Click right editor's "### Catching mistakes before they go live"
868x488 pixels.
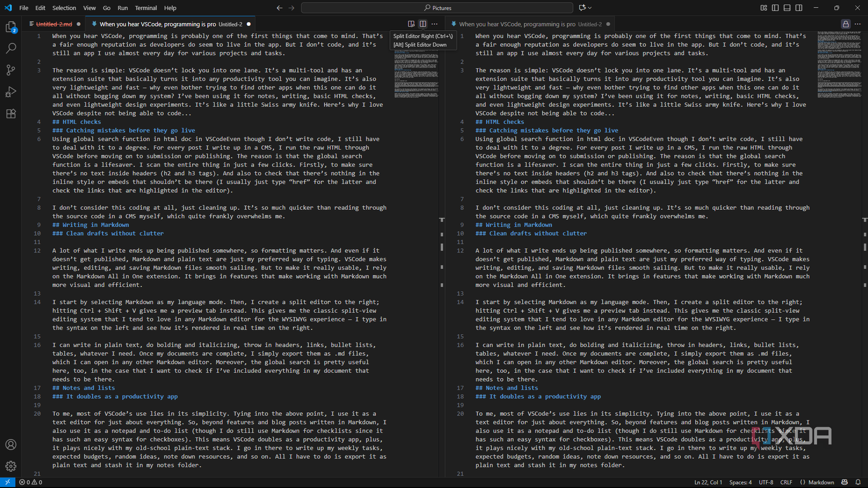[x=547, y=131]
